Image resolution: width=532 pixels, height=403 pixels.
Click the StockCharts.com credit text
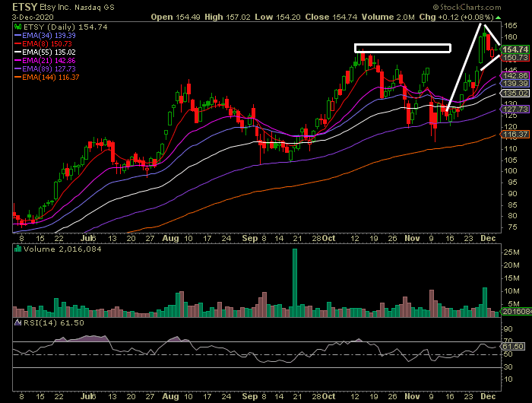point(467,7)
